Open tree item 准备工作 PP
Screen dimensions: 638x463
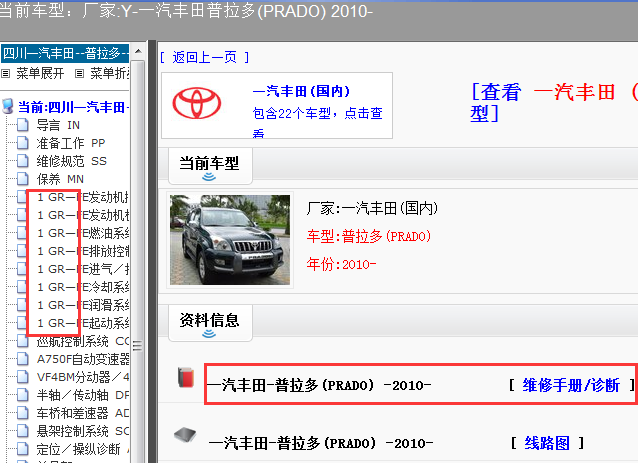(71, 143)
